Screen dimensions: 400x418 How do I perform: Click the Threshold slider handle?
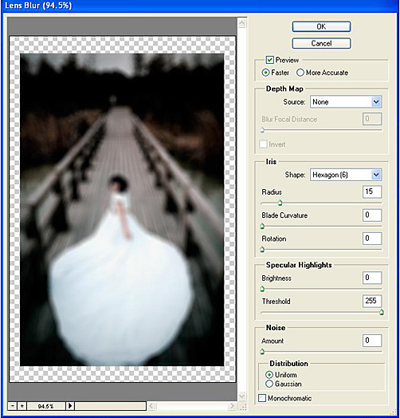381,312
